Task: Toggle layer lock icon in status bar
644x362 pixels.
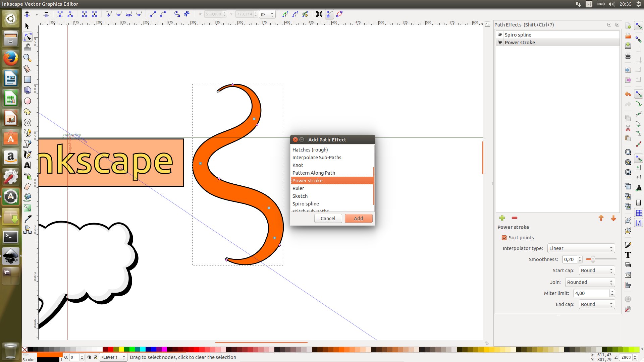Action: point(95,357)
